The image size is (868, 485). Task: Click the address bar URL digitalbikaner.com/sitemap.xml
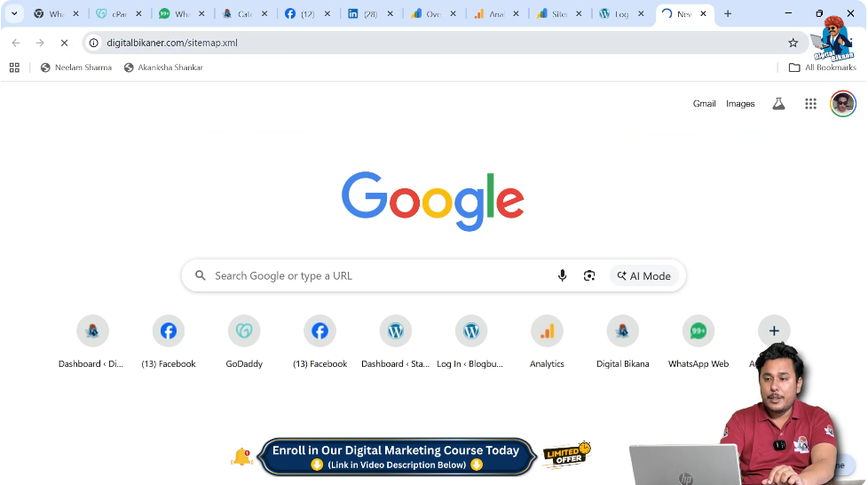[172, 43]
